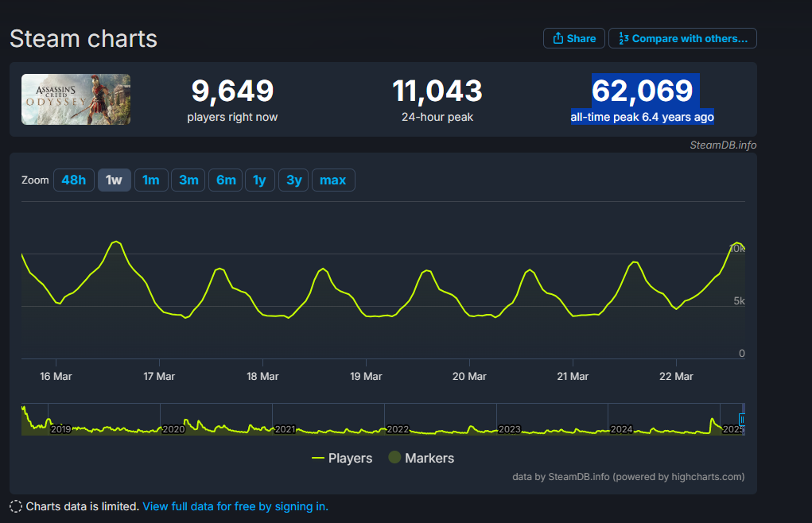The width and height of the screenshot is (812, 523).
Task: Set chart zoom to 48h
Action: (x=73, y=180)
